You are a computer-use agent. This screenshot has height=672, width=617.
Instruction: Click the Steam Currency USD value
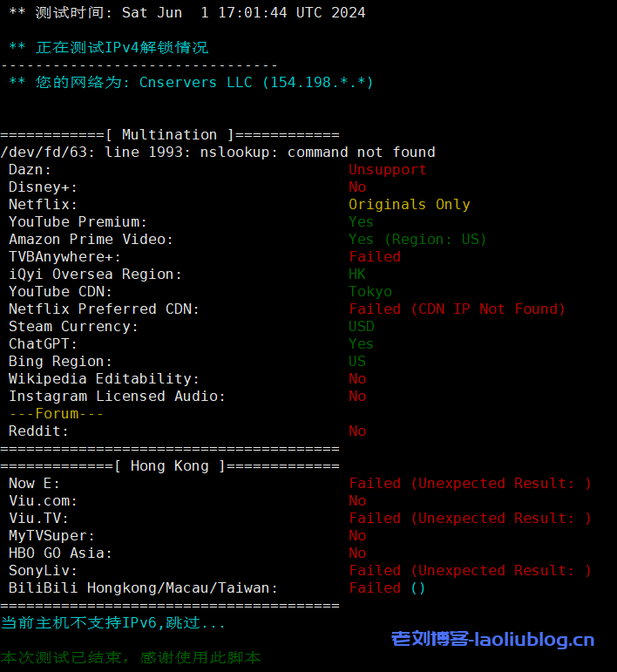[x=362, y=327]
